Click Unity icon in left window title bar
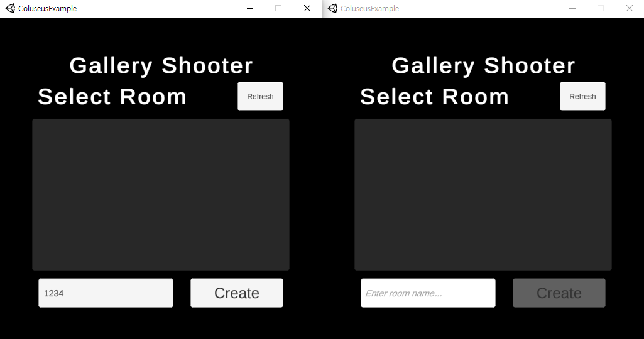Viewport: 644px width, 339px height. 10,8
